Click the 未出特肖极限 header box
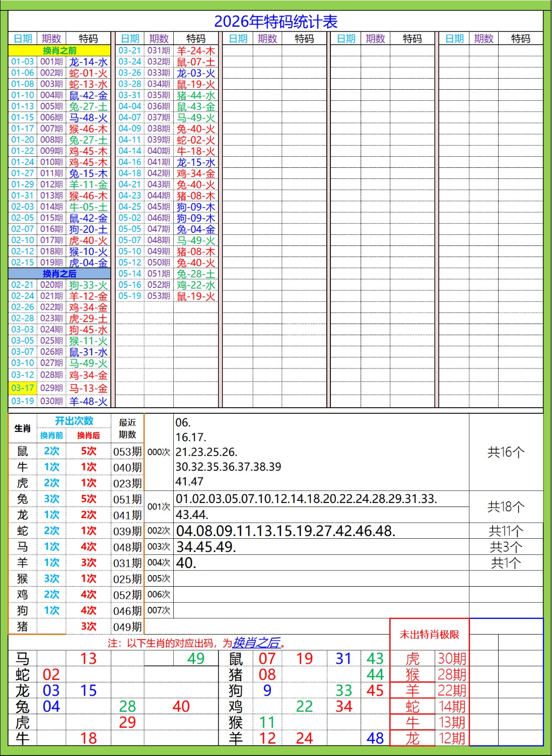The width and height of the screenshot is (552, 756). click(x=429, y=635)
